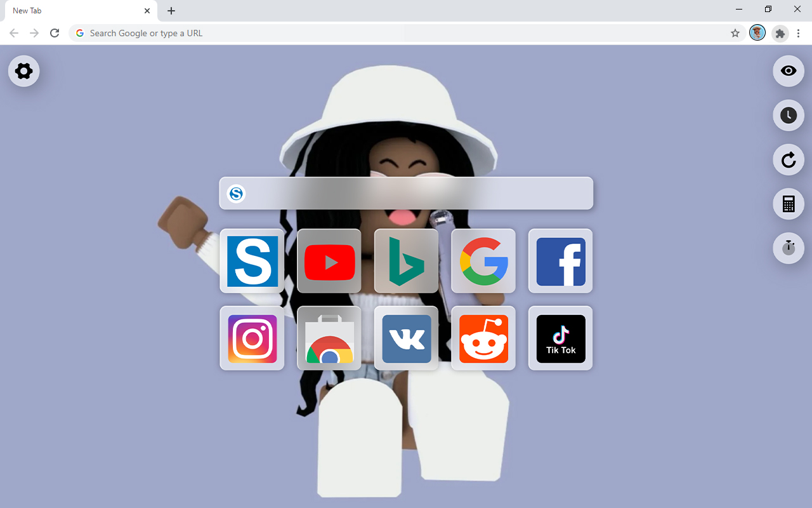812x508 pixels.
Task: Open a new tab with plus button
Action: [171, 11]
